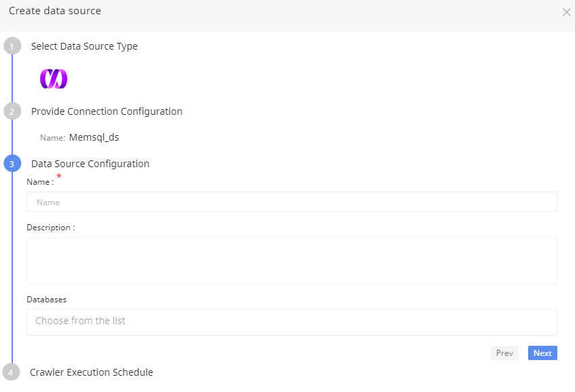Viewport: 575px width, 392px height.
Task: Focus the data source Name input field
Action: point(292,202)
